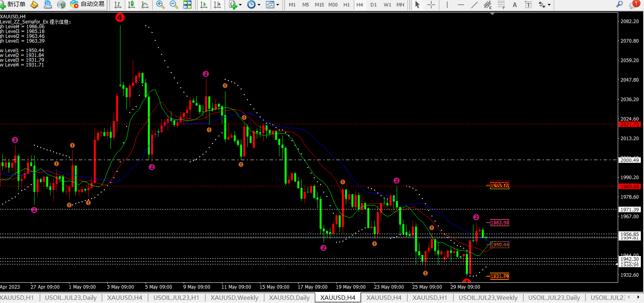Click the active XAUUSD,H4 tab

point(338,297)
